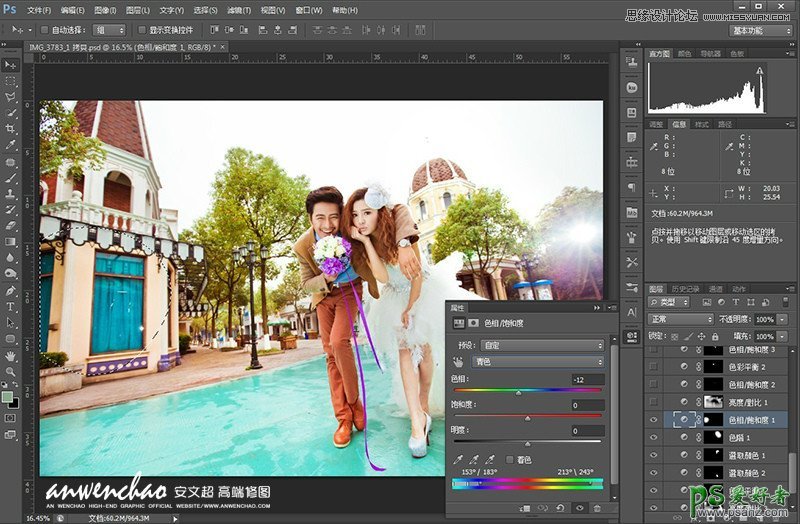
Task: Click the histogram cache warning triangle
Action: [759, 71]
